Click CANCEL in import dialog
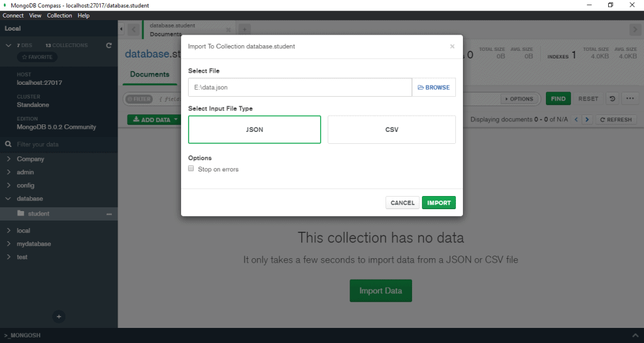The image size is (644, 343). coord(402,203)
